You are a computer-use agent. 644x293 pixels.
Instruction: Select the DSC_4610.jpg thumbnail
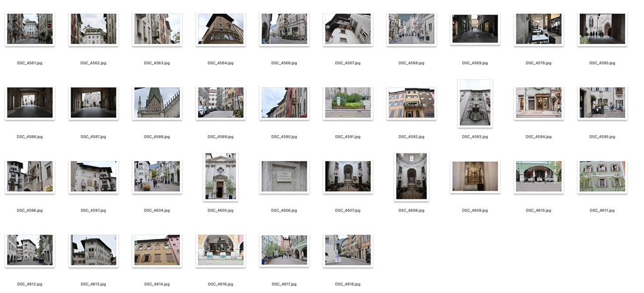pos(539,177)
